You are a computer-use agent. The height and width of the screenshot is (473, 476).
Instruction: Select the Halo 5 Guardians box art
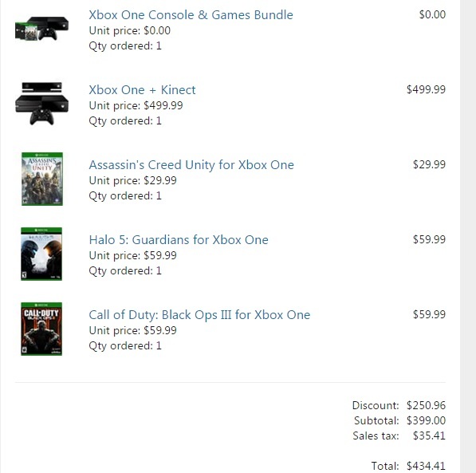click(x=41, y=254)
